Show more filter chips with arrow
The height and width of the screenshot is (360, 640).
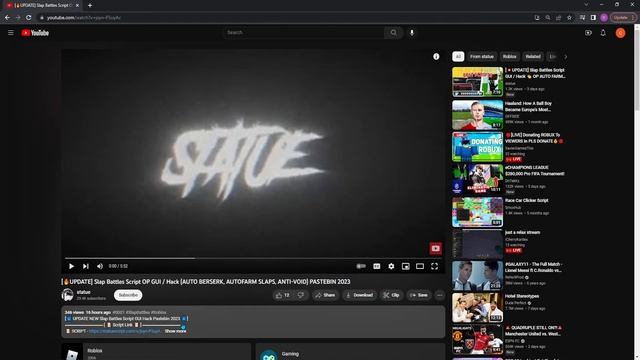click(x=566, y=57)
